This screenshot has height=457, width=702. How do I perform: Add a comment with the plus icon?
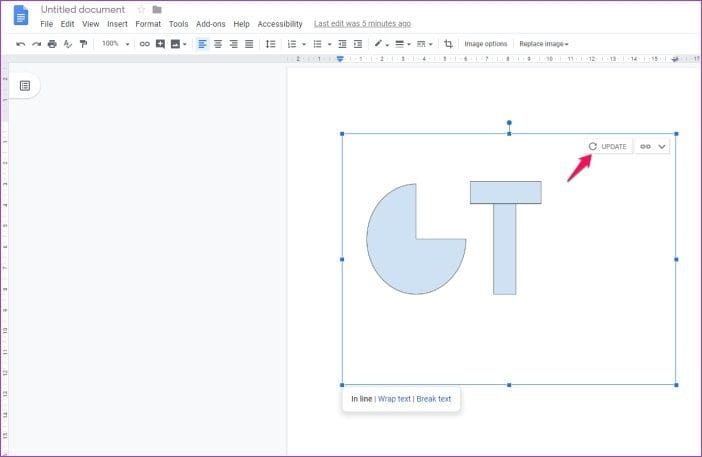160,44
